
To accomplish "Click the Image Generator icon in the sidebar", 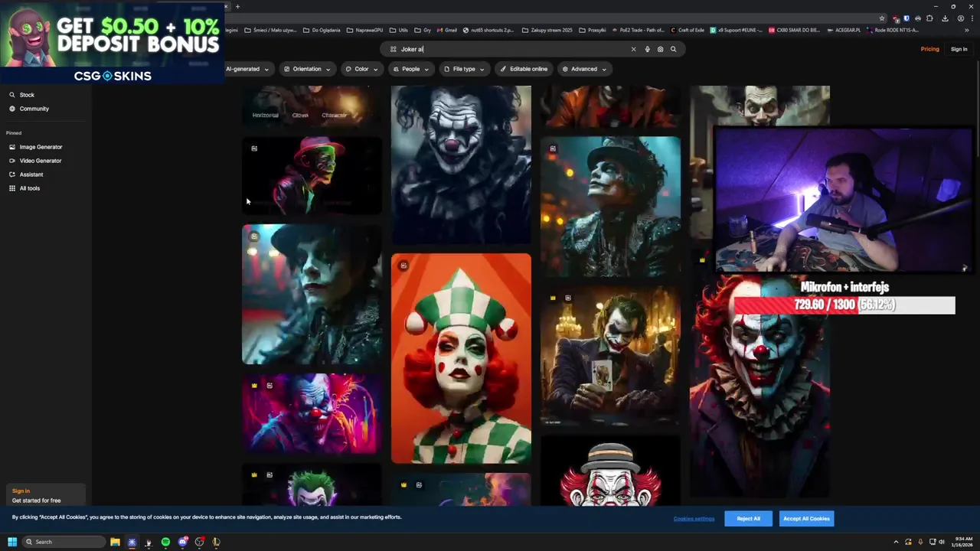I will click(12, 147).
